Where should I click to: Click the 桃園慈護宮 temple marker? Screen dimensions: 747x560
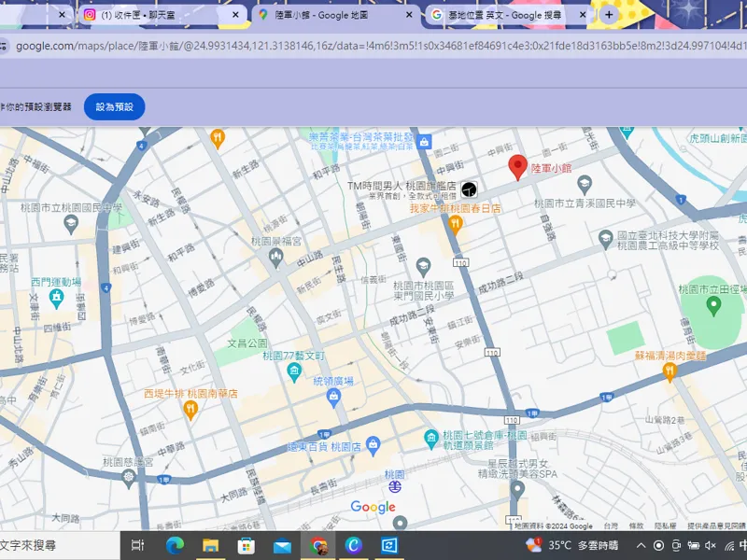tap(128, 478)
